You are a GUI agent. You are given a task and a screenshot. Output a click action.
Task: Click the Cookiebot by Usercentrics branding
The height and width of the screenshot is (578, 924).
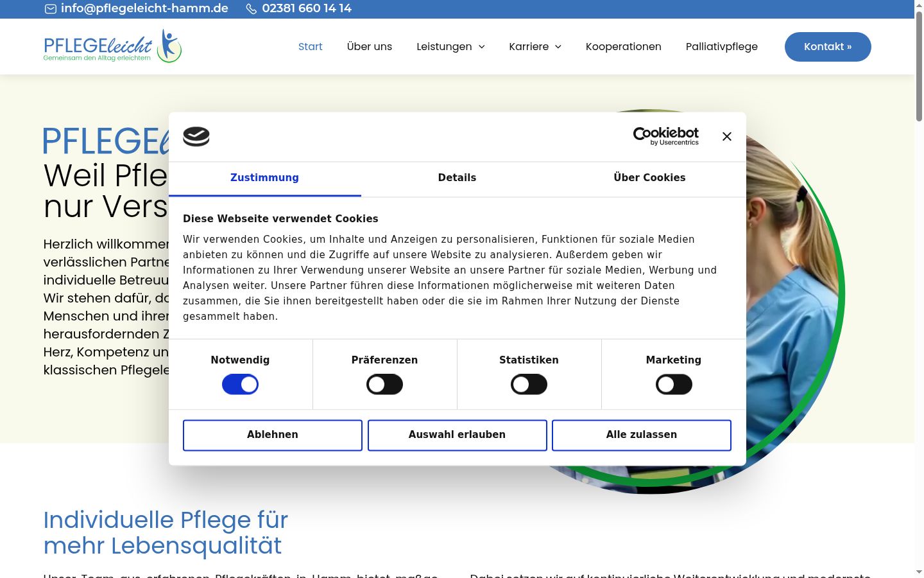(666, 136)
